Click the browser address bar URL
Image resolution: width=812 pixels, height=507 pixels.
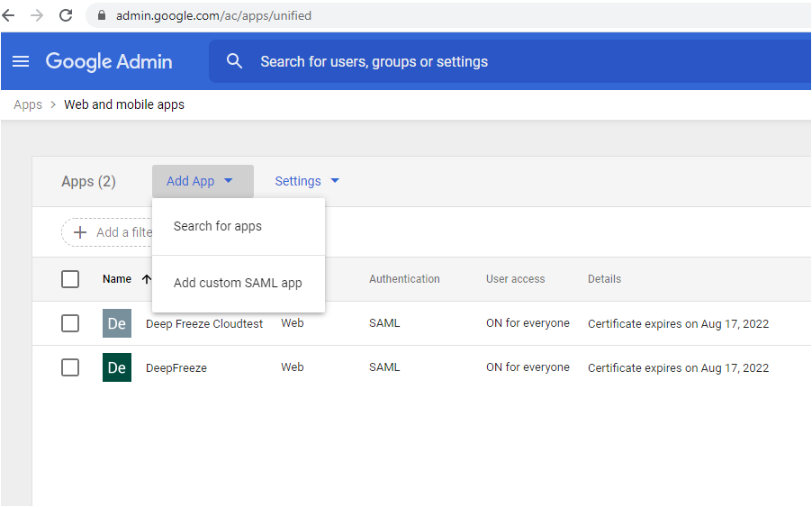213,15
